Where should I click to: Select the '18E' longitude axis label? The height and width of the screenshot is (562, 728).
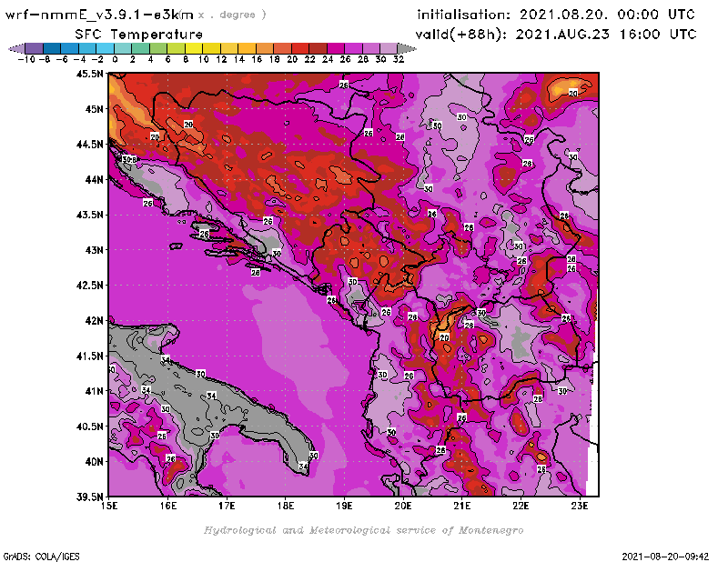[286, 506]
